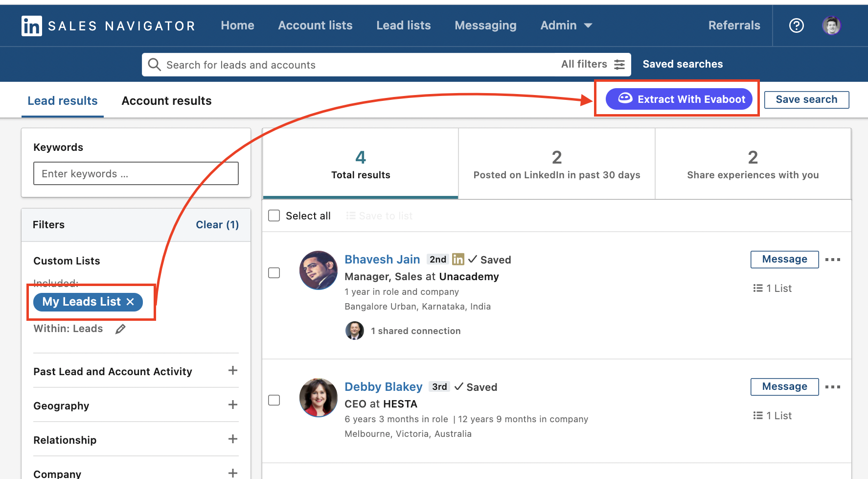Tick the Select all checkbox
Image resolution: width=868 pixels, height=479 pixels.
[274, 216]
